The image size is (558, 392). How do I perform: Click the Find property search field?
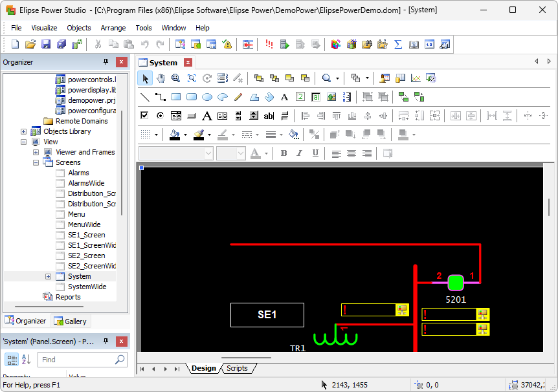76,360
